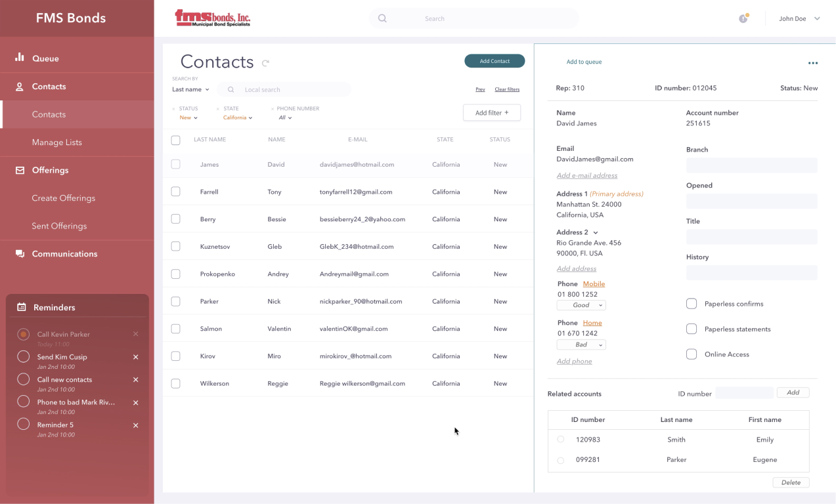Click the Clear filters link
Image resolution: width=836 pixels, height=504 pixels.
pyautogui.click(x=507, y=89)
